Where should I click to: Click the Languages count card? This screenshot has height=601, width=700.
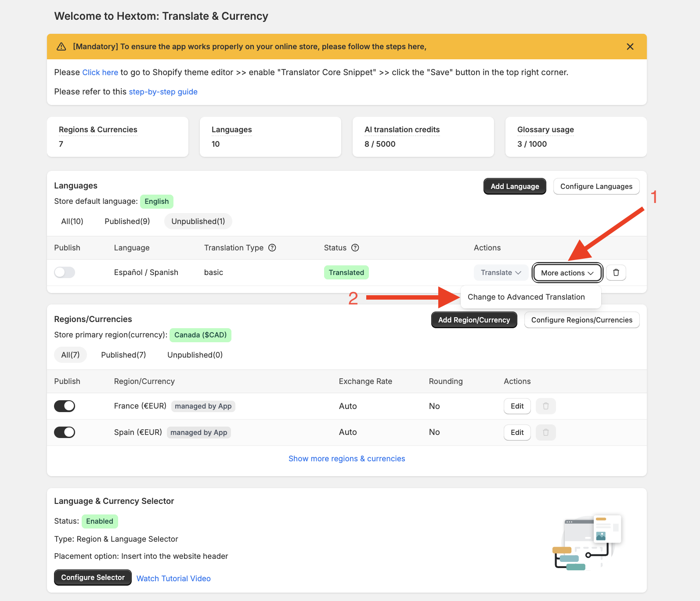271,137
